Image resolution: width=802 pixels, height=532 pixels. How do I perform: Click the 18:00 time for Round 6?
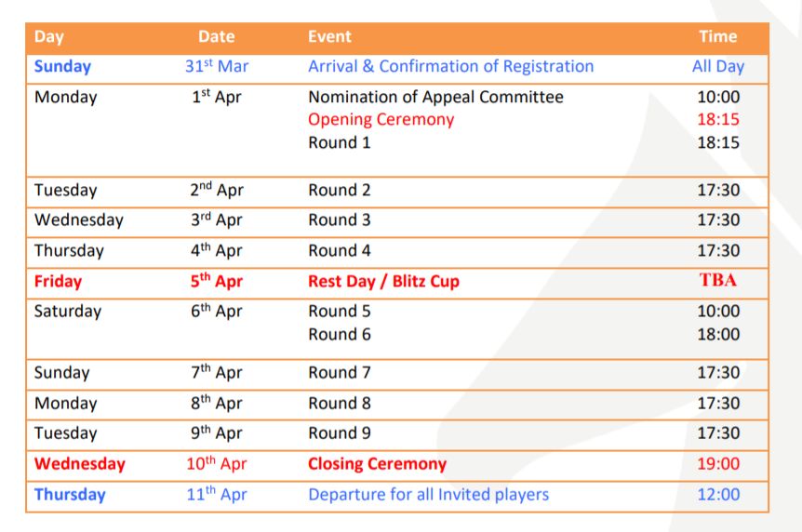pyautogui.click(x=718, y=334)
